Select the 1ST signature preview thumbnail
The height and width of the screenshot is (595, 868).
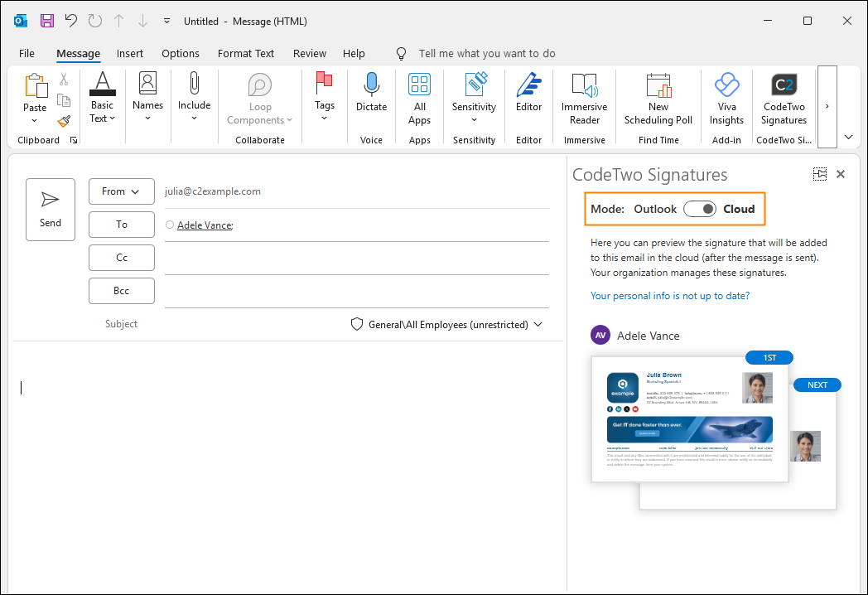tap(690, 419)
